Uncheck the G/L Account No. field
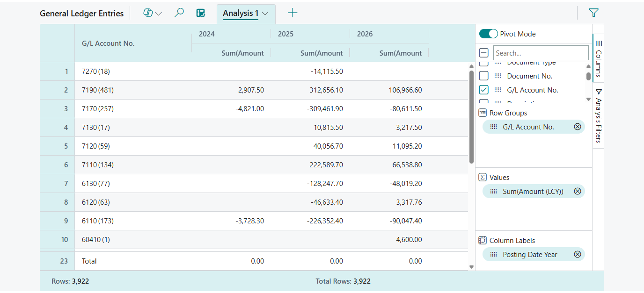Image resolution: width=644 pixels, height=293 pixels. tap(483, 90)
